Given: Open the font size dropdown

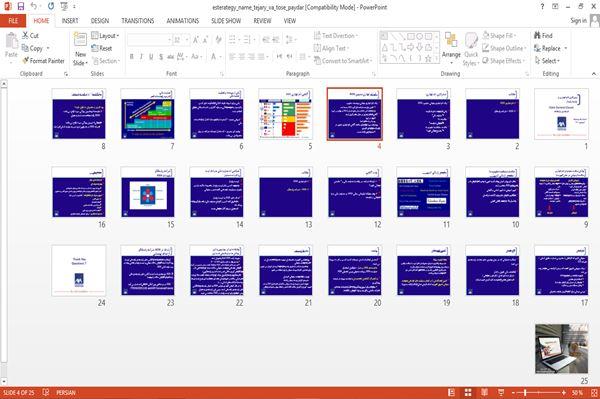Looking at the screenshot, I should click(x=187, y=40).
